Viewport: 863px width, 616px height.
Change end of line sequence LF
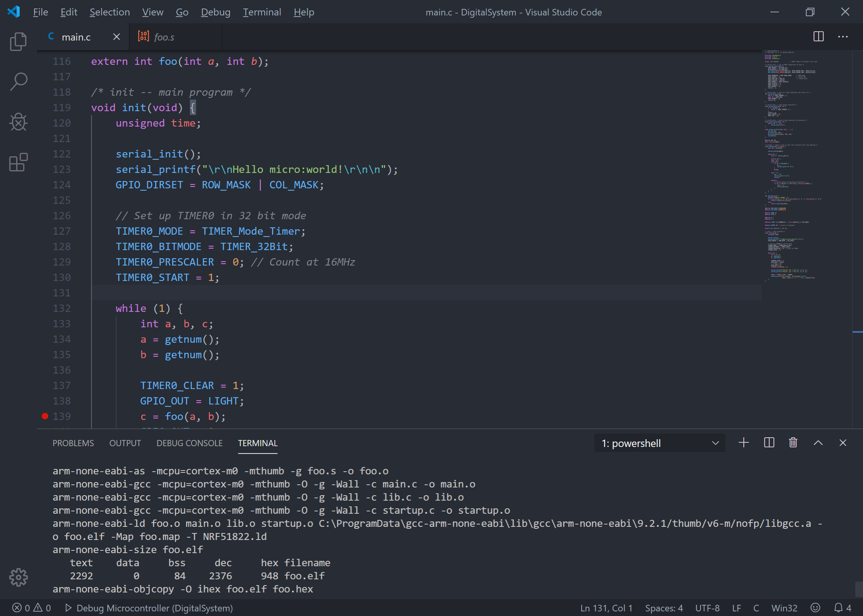(736, 608)
